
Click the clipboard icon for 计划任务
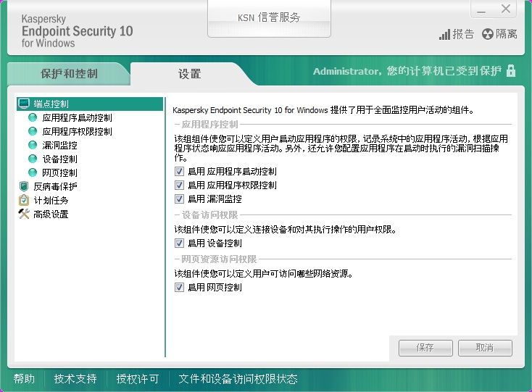[x=24, y=200]
